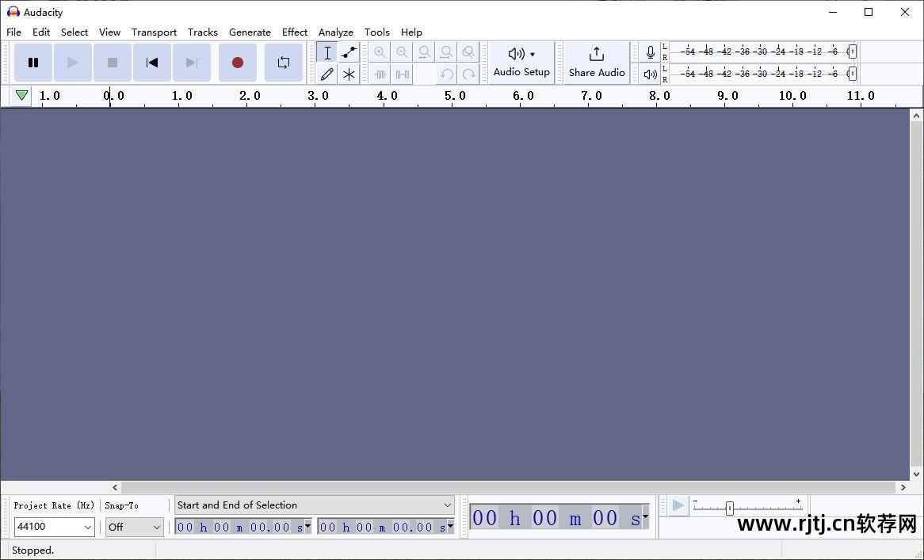Image resolution: width=924 pixels, height=560 pixels.
Task: Start recording with the red Record button
Action: pyautogui.click(x=238, y=63)
